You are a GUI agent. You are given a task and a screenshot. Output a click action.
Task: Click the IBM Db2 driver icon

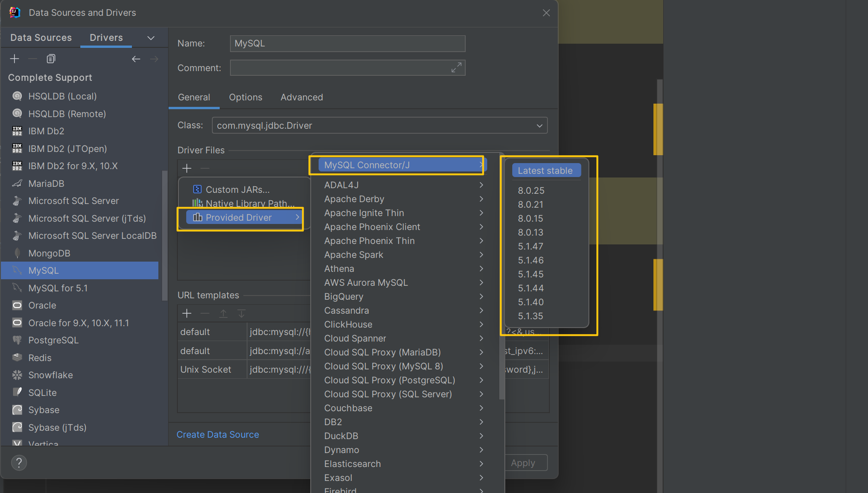17,131
